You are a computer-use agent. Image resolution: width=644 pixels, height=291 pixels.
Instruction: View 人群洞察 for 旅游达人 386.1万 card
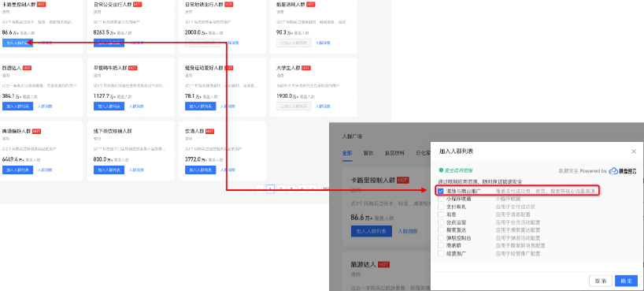tap(45, 106)
